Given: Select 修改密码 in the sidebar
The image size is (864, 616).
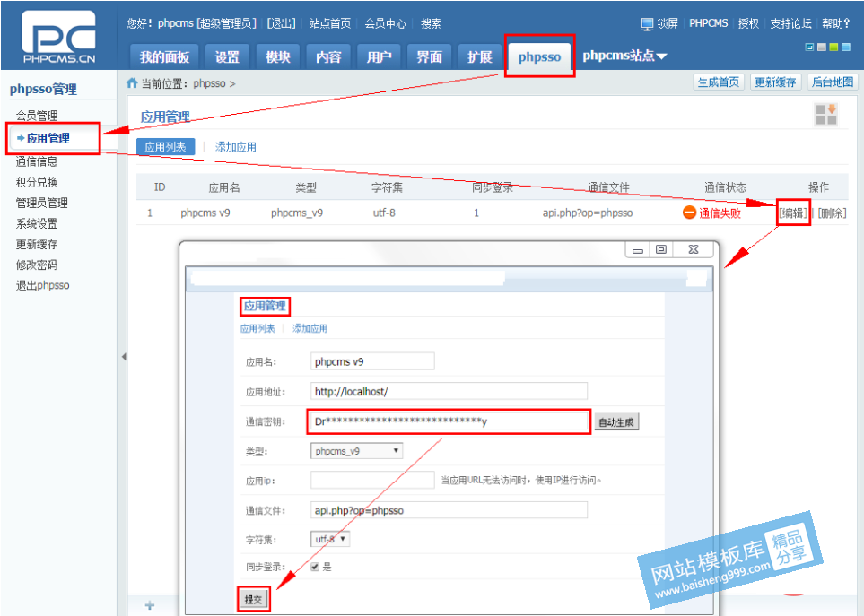Looking at the screenshot, I should coord(37,265).
